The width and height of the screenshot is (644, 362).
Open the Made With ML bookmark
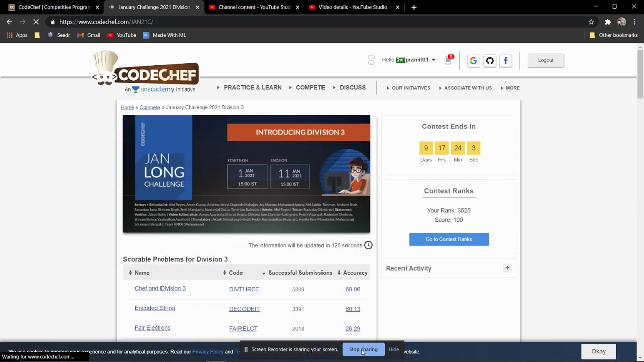pyautogui.click(x=165, y=35)
